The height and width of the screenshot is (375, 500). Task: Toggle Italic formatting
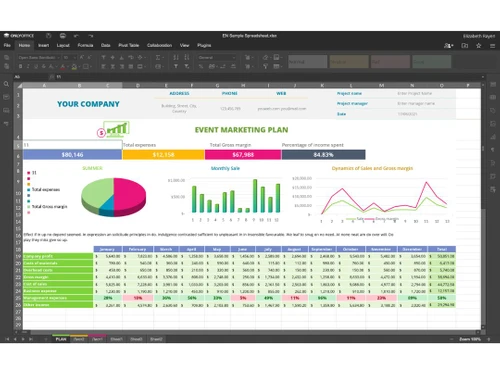[x=28, y=66]
